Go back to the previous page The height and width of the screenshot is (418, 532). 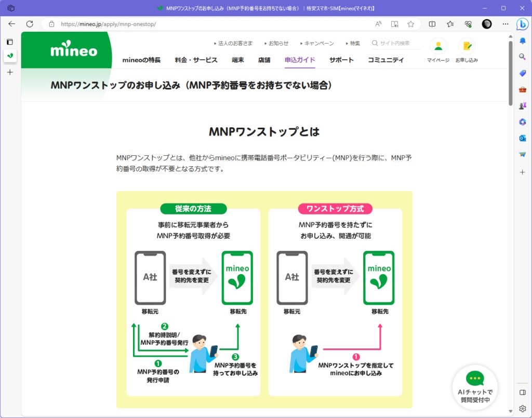[12, 24]
